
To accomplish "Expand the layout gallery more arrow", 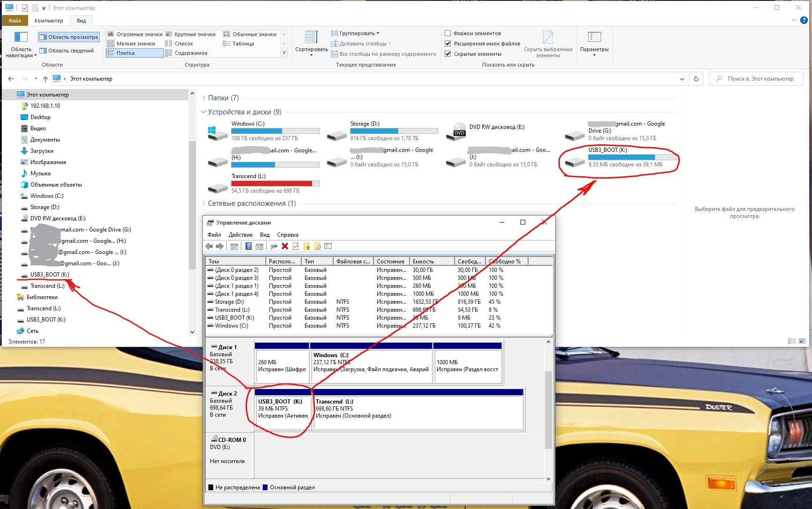I will pos(284,53).
